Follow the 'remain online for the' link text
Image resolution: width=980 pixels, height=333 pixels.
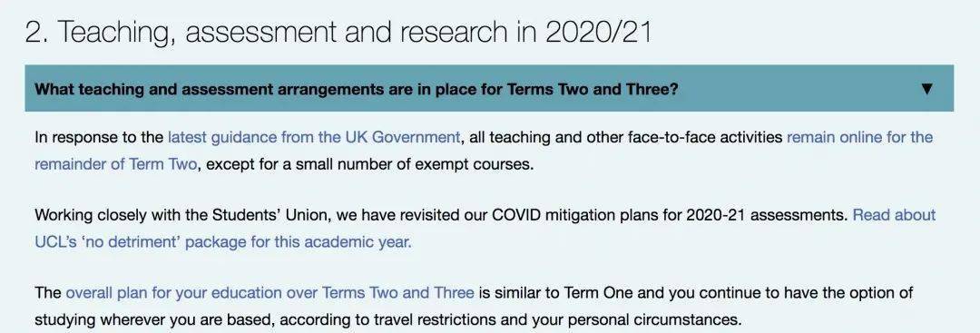tap(859, 137)
